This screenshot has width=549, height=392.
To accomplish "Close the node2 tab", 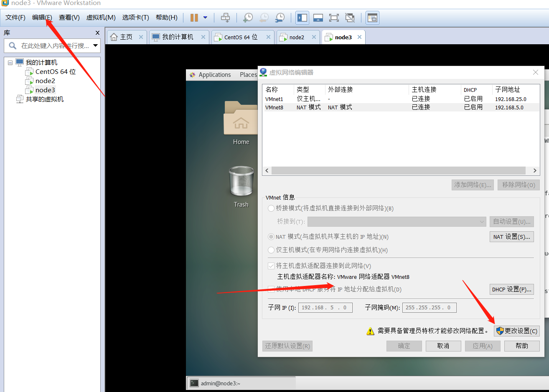I will click(x=313, y=37).
